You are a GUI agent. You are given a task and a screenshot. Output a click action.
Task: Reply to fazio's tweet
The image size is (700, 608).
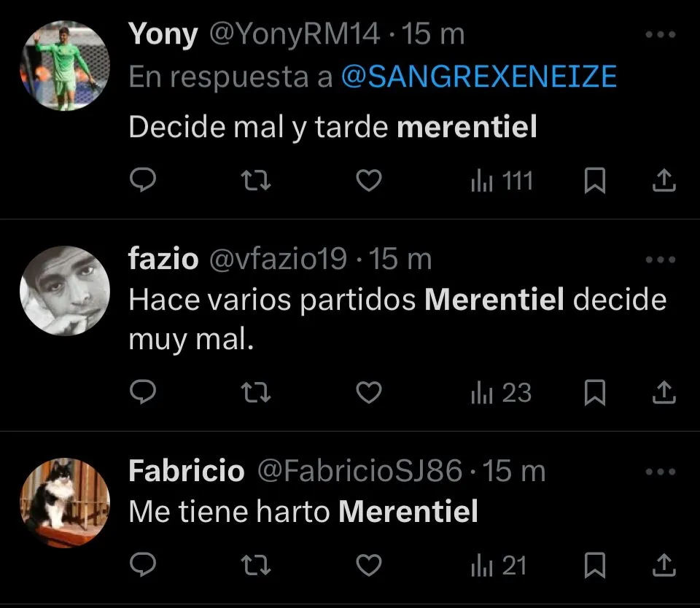144,394
